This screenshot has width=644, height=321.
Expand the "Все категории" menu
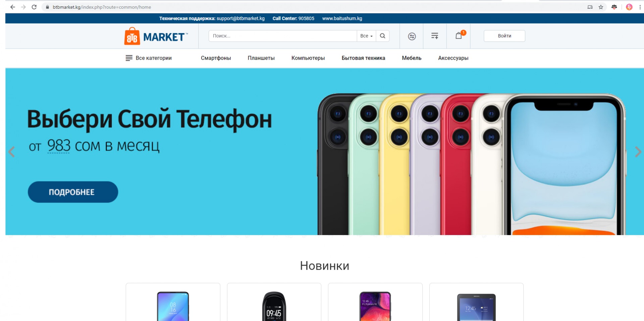coord(149,58)
